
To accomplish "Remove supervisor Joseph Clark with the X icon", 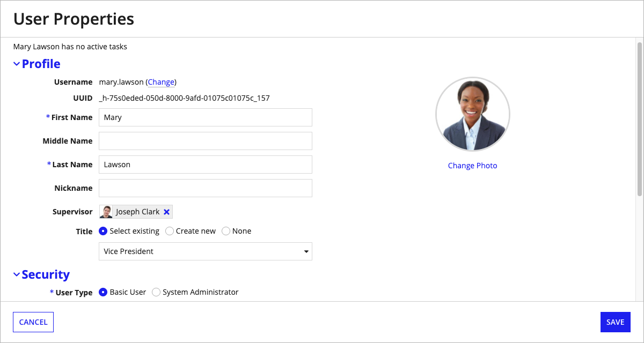I will click(x=167, y=212).
